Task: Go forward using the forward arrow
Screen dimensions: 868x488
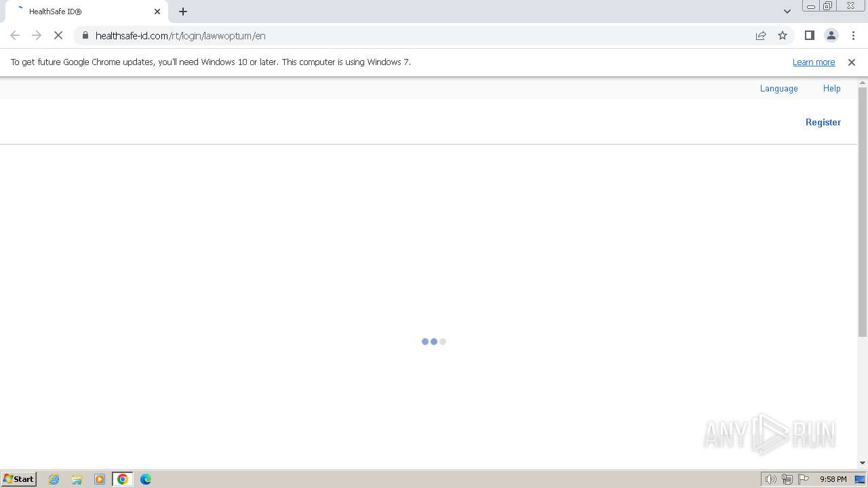Action: tap(37, 35)
